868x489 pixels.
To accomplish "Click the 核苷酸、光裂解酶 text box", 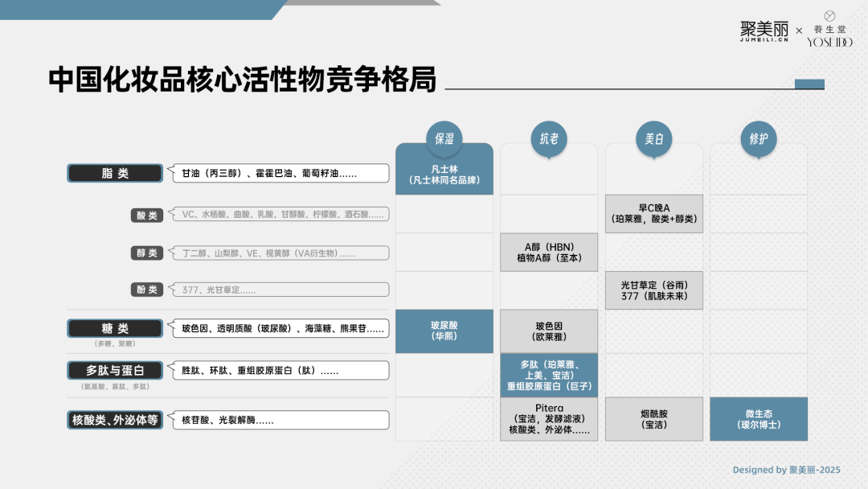I will pyautogui.click(x=280, y=421).
